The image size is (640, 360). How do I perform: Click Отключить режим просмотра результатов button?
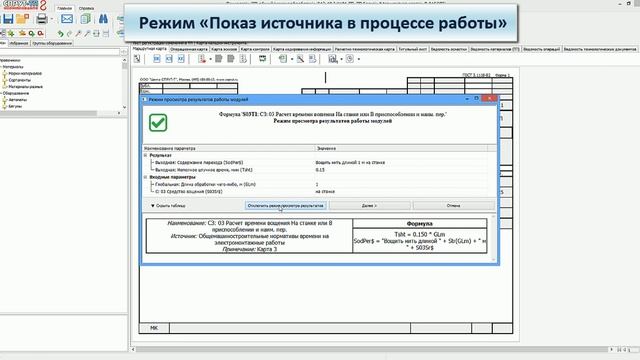click(x=285, y=205)
